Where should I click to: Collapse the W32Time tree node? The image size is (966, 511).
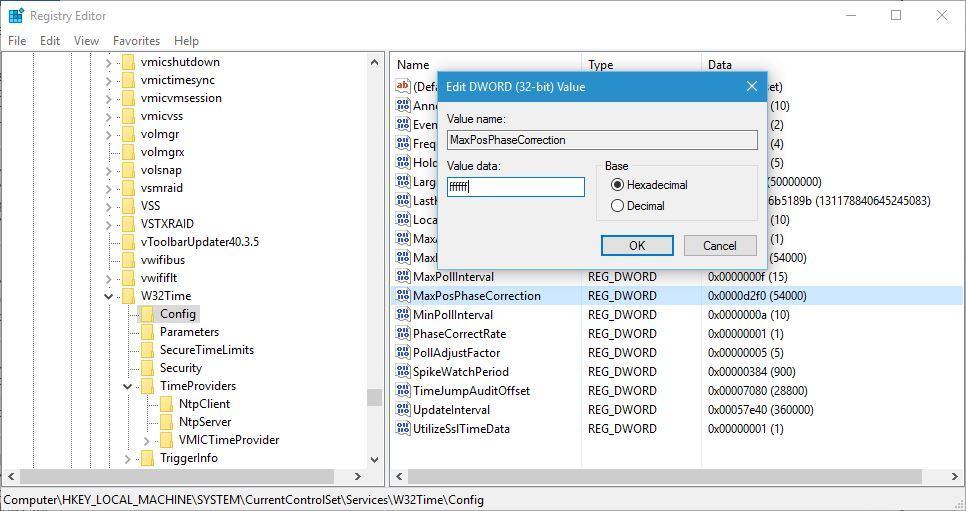click(109, 296)
